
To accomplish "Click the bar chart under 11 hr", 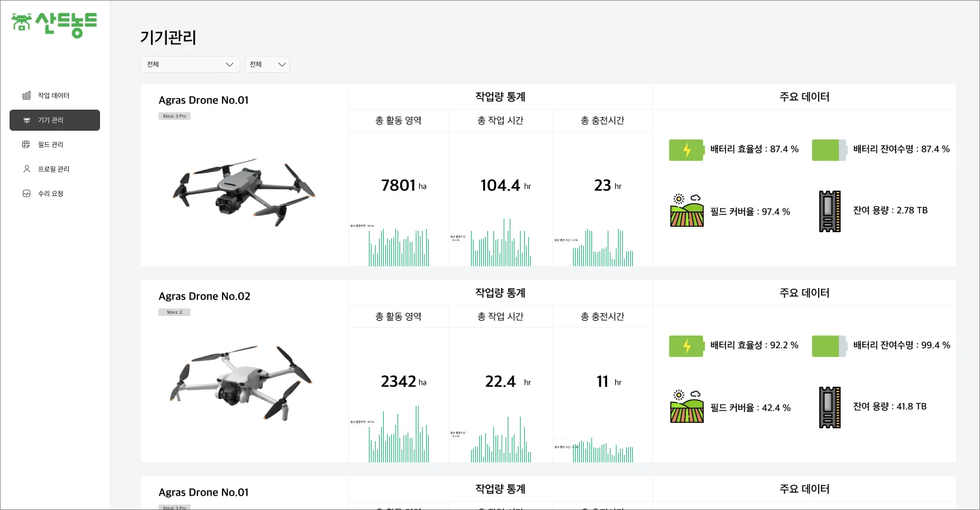I will [x=603, y=451].
